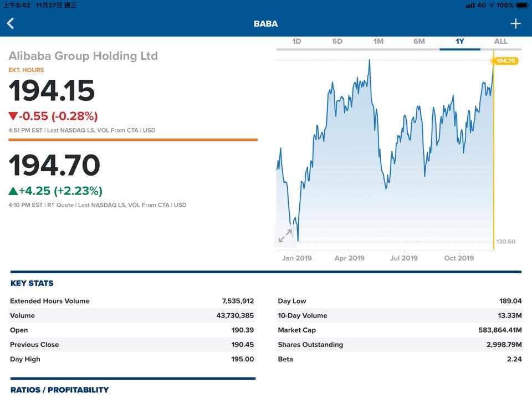
Task: Tap the -0.55 (-0.28%) change
Action: coord(58,116)
